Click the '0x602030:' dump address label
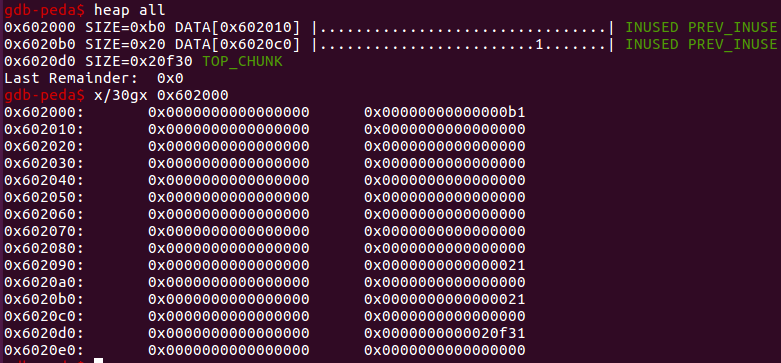 pyautogui.click(x=44, y=163)
